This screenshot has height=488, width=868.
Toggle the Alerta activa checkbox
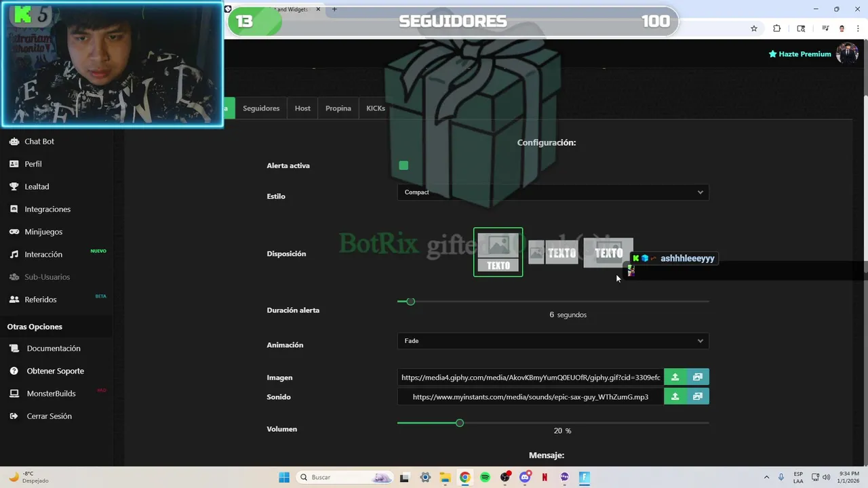pyautogui.click(x=403, y=165)
